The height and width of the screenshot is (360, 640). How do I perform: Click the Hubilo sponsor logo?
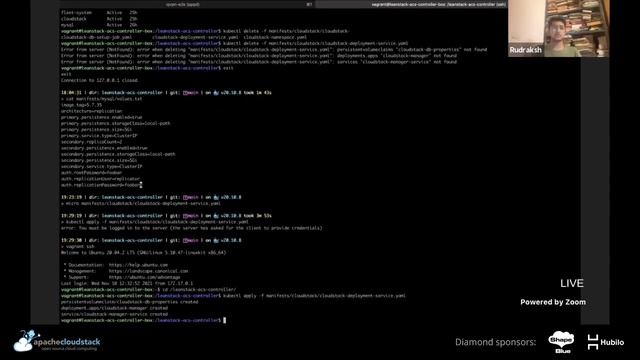(x=606, y=342)
